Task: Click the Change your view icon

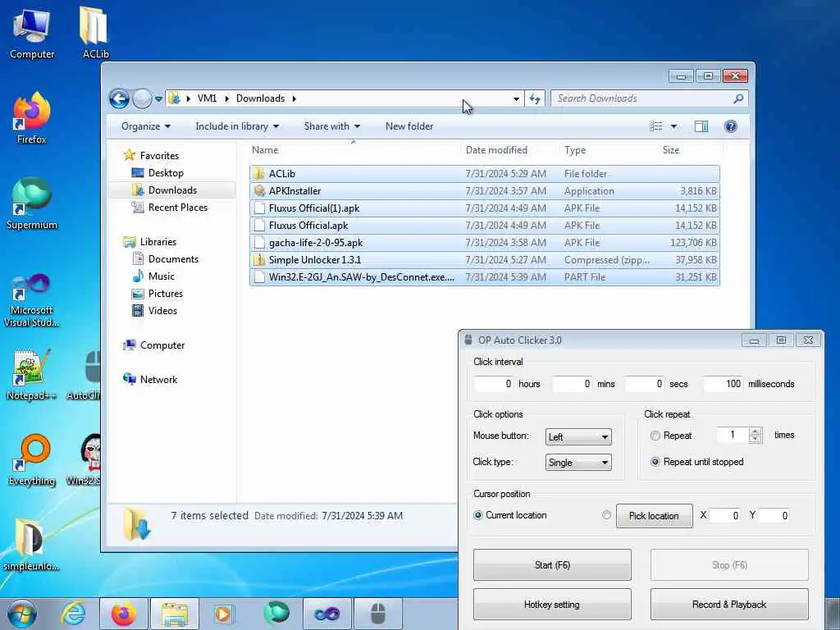Action: pyautogui.click(x=656, y=126)
